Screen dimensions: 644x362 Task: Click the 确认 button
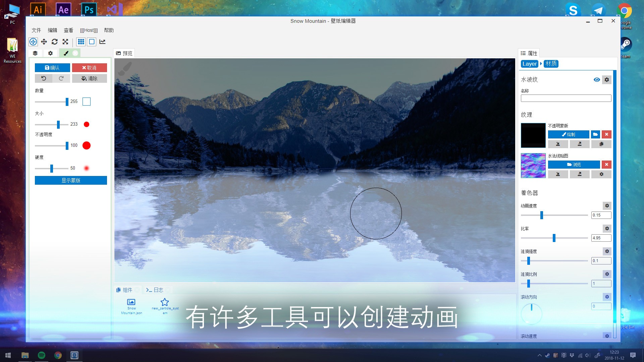[x=52, y=67]
